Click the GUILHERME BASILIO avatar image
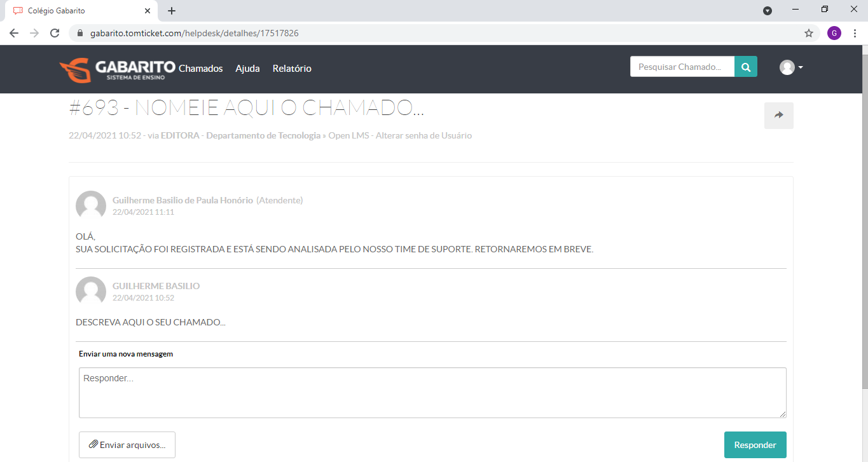868x462 pixels. [x=91, y=292]
